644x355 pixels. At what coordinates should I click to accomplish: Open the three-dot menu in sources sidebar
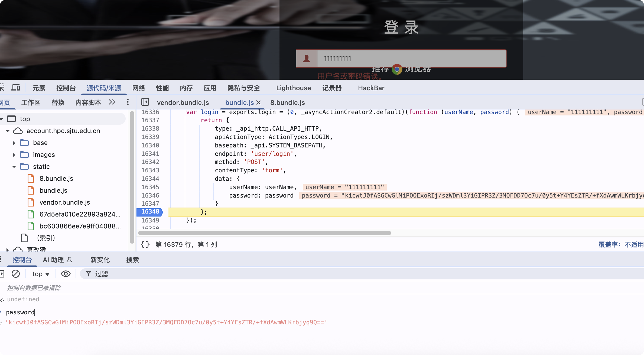click(x=128, y=102)
